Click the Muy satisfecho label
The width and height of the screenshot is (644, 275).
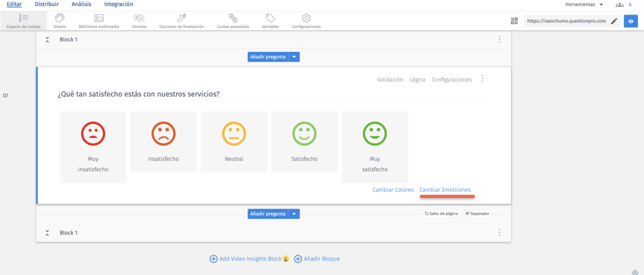click(x=375, y=164)
